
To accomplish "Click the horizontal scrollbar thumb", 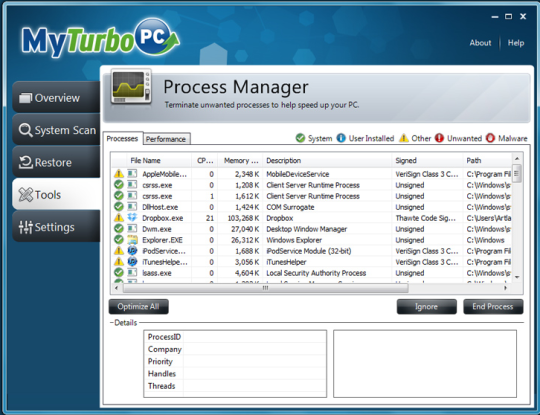I will [266, 288].
